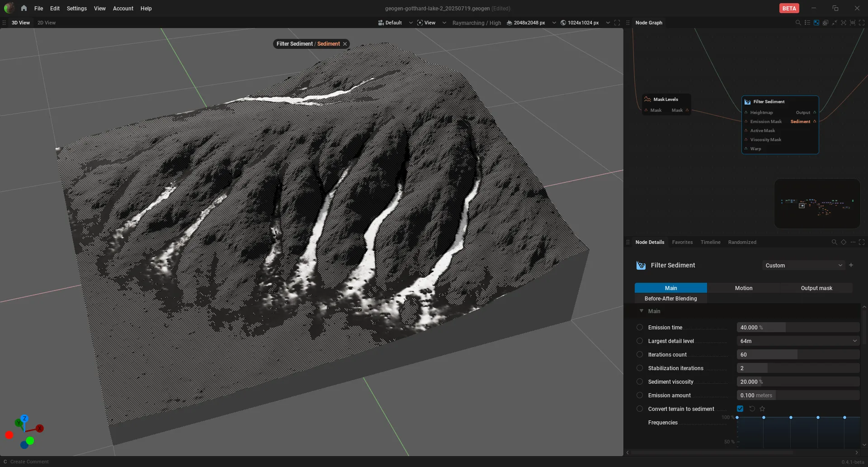Click the BETA badge button
The height and width of the screenshot is (467, 868).
789,8
